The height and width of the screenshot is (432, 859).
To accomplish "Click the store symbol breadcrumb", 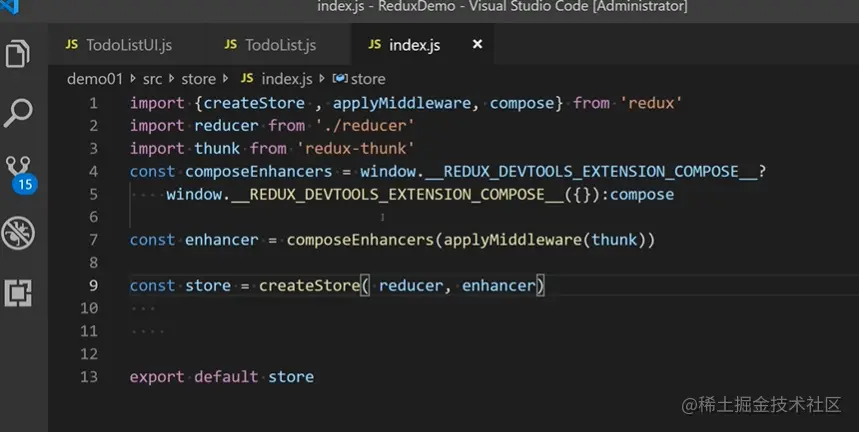I will click(359, 79).
